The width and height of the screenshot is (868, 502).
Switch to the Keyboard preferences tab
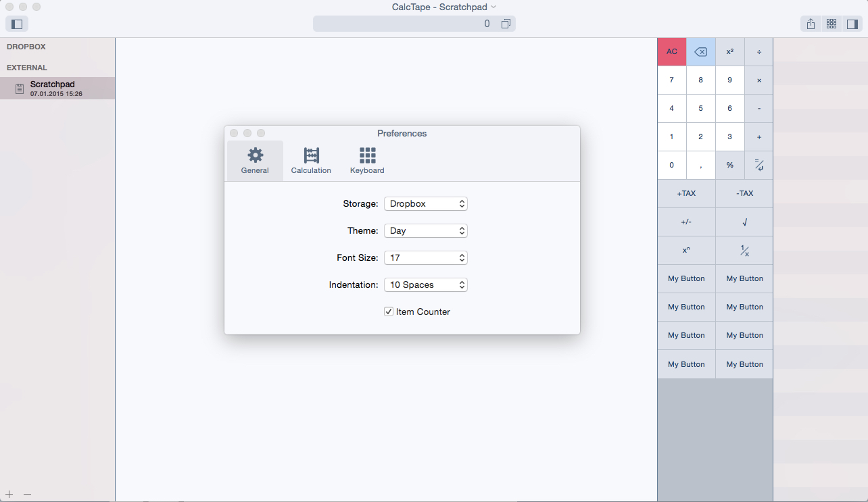tap(367, 161)
